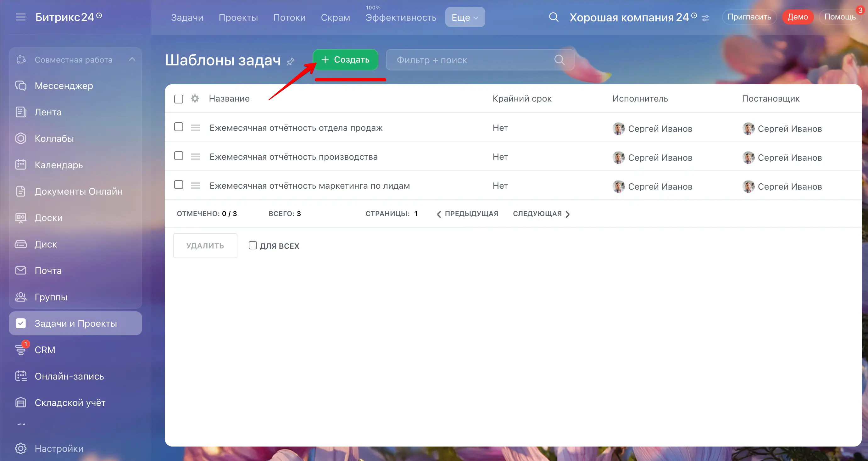Image resolution: width=868 pixels, height=461 pixels.
Task: Open grid settings gear icon
Action: point(195,98)
